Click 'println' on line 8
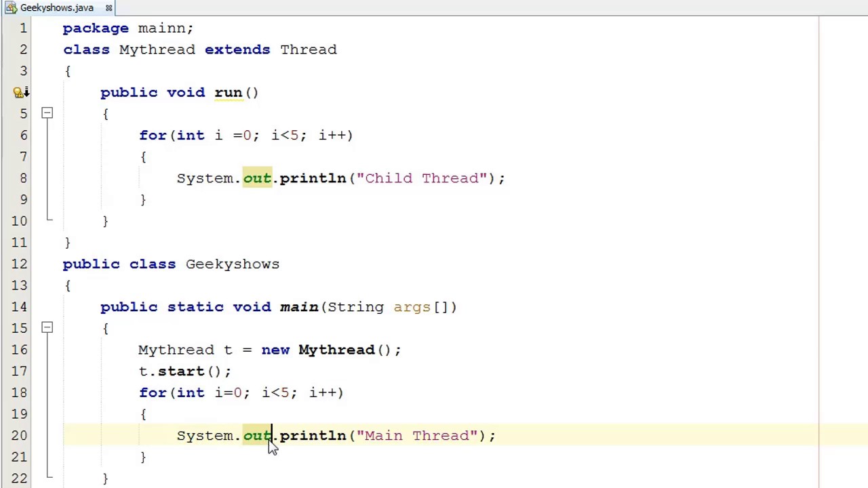The height and width of the screenshot is (488, 868). point(313,178)
